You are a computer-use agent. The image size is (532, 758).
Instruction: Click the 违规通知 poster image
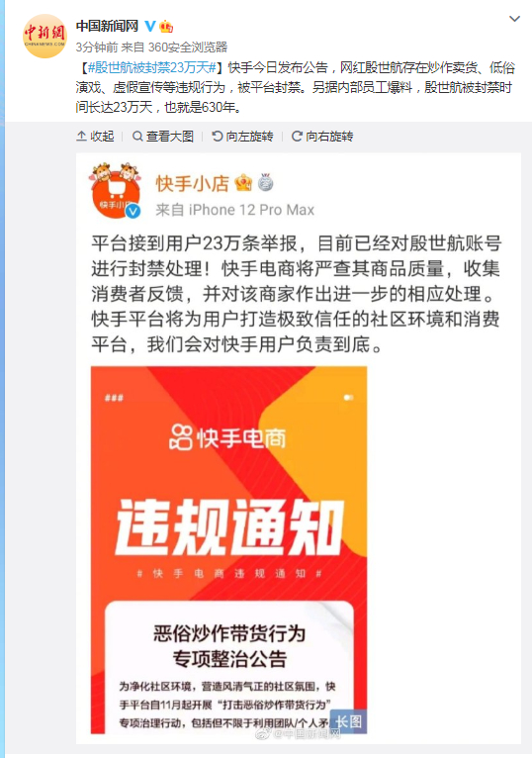229,550
